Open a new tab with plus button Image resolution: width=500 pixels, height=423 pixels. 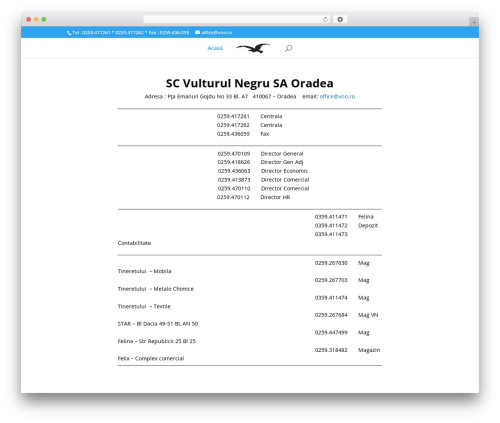pos(474,22)
